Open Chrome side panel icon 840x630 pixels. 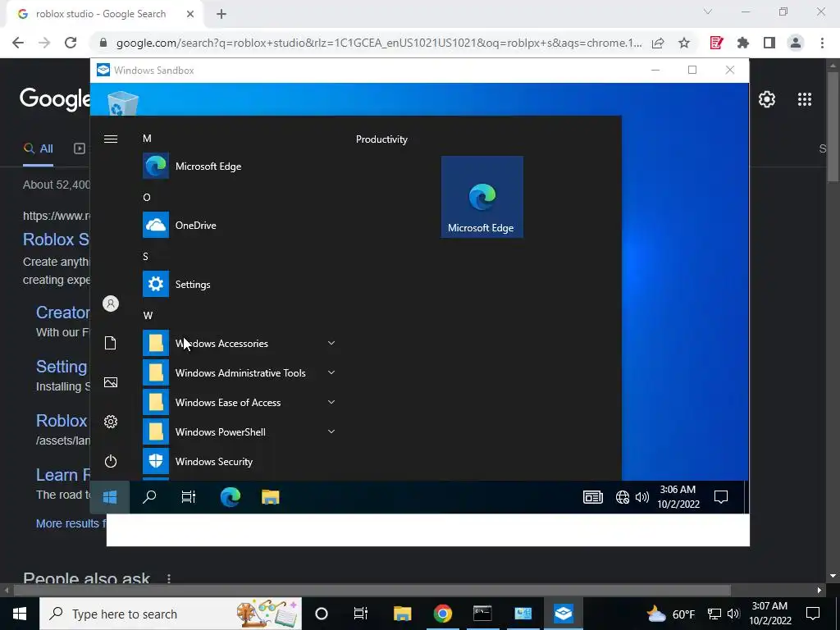pos(769,43)
